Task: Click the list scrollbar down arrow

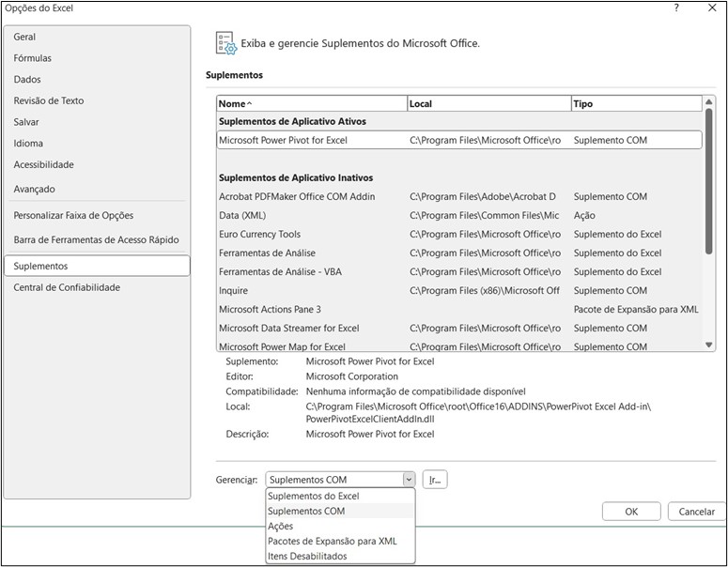Action: (x=708, y=345)
